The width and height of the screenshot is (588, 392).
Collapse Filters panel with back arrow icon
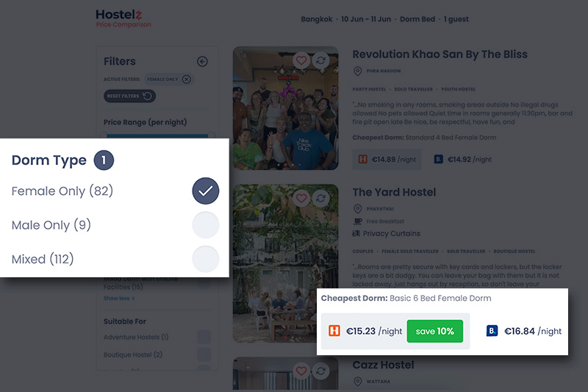pos(202,62)
